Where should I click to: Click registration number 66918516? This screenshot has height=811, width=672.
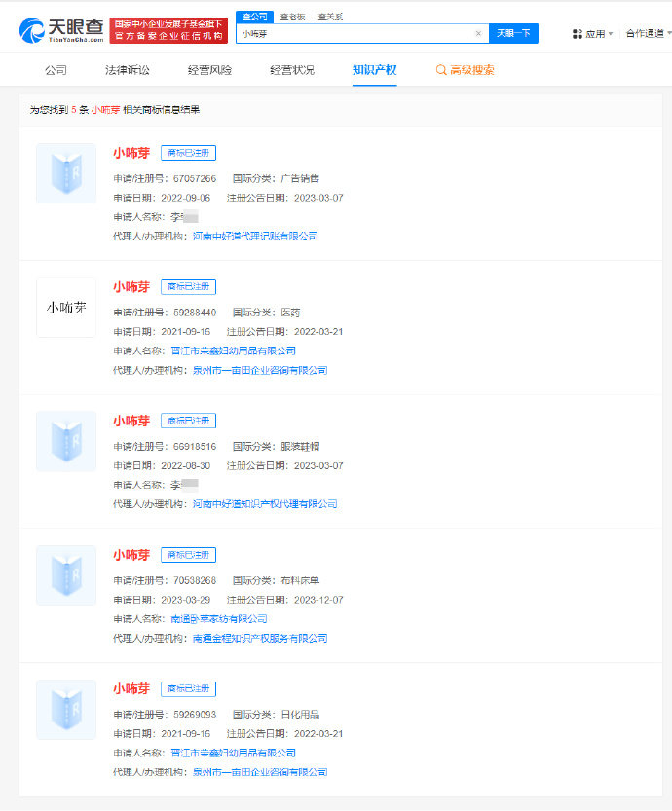tap(195, 447)
